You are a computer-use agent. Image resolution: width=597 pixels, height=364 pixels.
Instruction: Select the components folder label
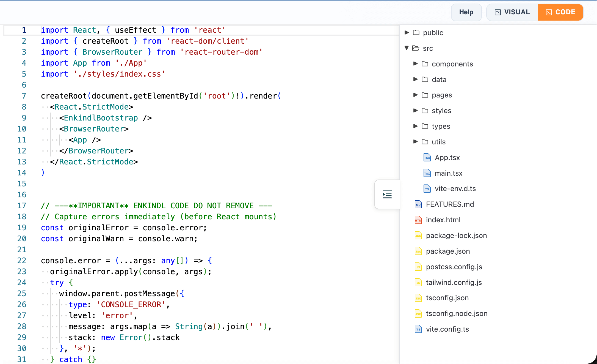click(452, 64)
